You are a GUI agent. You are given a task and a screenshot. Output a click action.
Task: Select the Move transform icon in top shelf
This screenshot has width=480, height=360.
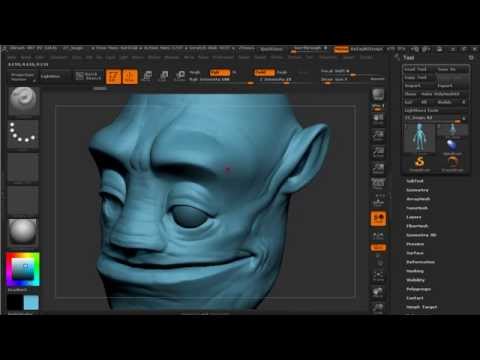147,76
